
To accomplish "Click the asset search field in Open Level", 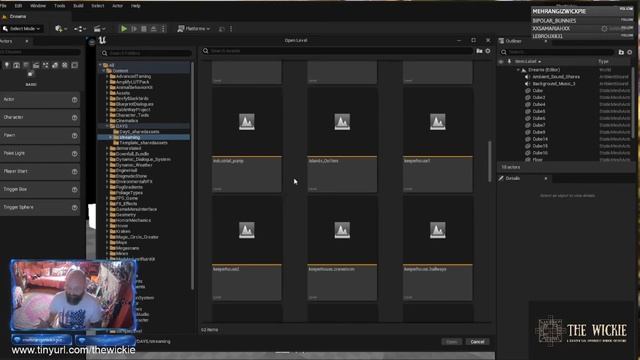I will point(337,51).
